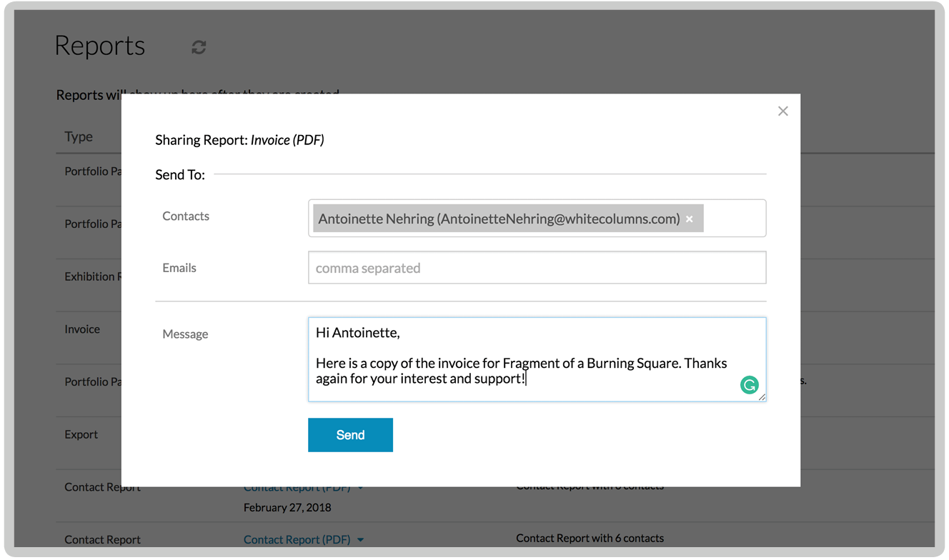The width and height of the screenshot is (949, 560).
Task: Select the Export row in the reports list
Action: tap(81, 434)
